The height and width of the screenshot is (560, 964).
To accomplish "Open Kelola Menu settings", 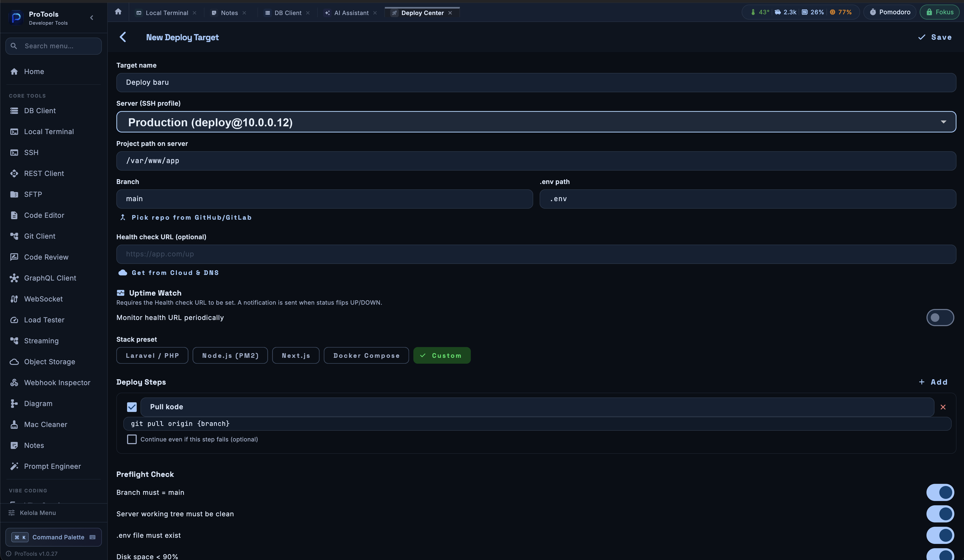I will [x=53, y=513].
